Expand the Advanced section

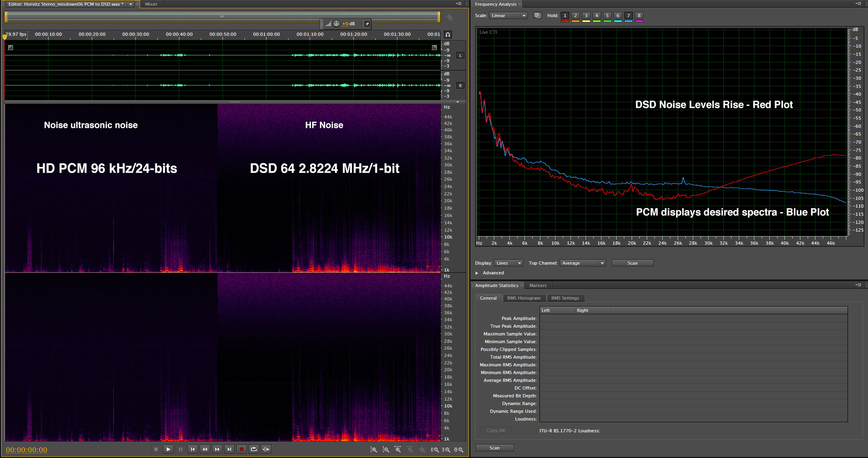click(477, 273)
